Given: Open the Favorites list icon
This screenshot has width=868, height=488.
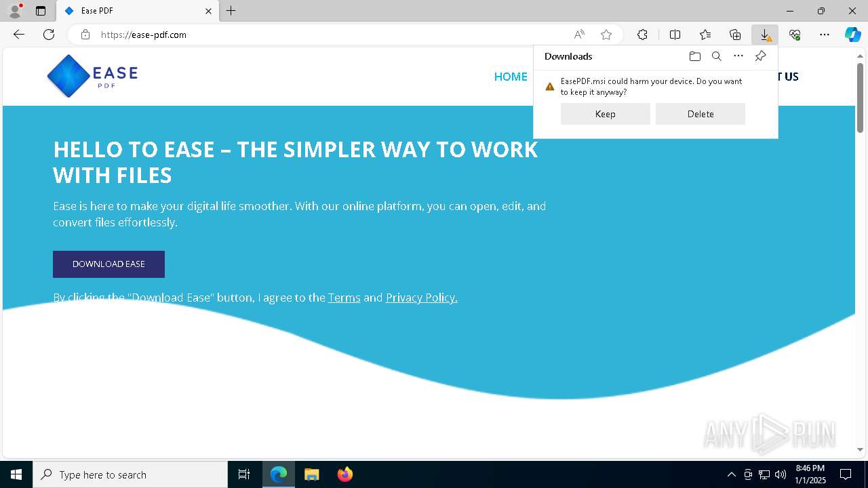Looking at the screenshot, I should 705,35.
